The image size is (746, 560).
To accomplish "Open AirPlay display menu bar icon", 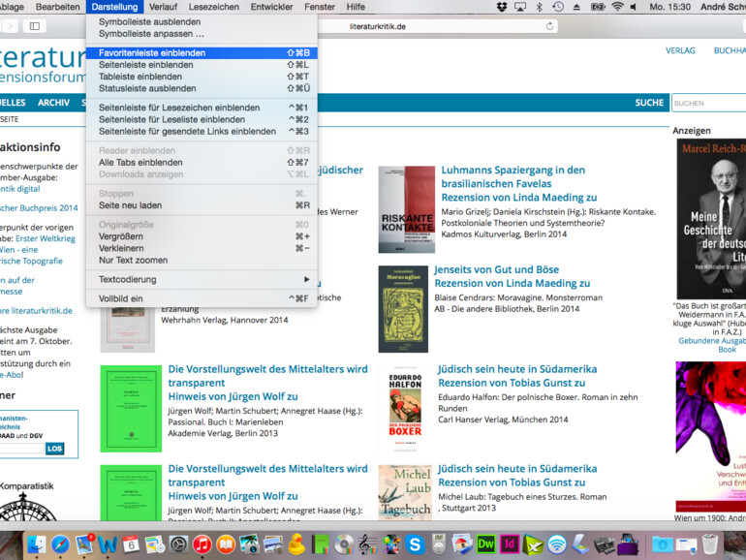I will pyautogui.click(x=520, y=7).
